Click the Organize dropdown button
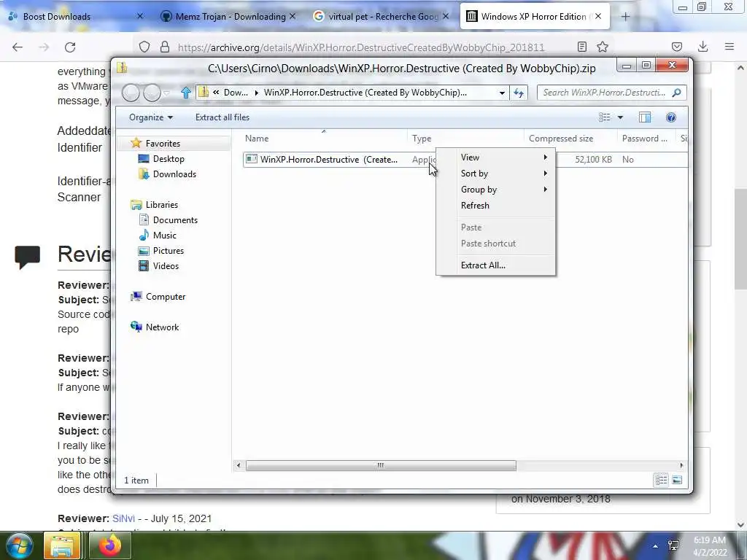The height and width of the screenshot is (560, 747). point(150,117)
